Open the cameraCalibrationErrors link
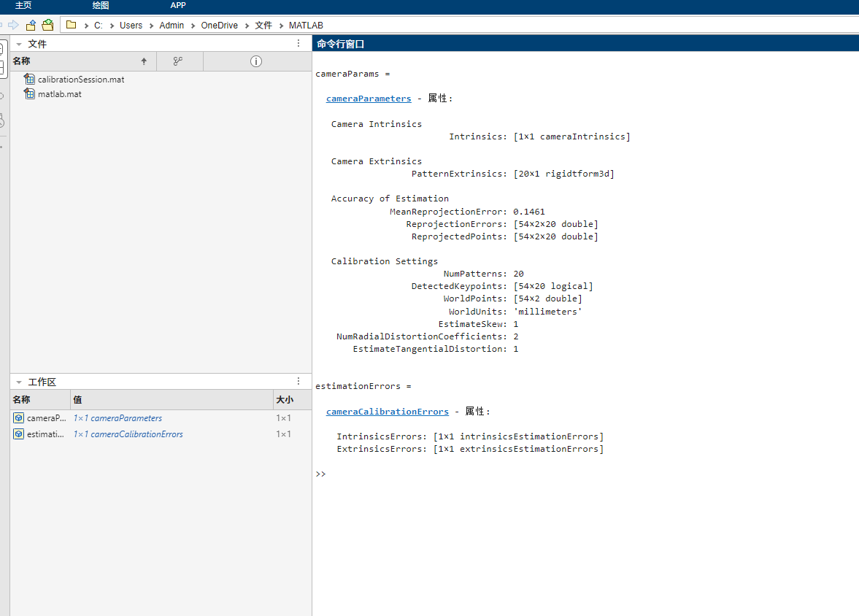Viewport: 859px width, 616px height. [x=388, y=412]
